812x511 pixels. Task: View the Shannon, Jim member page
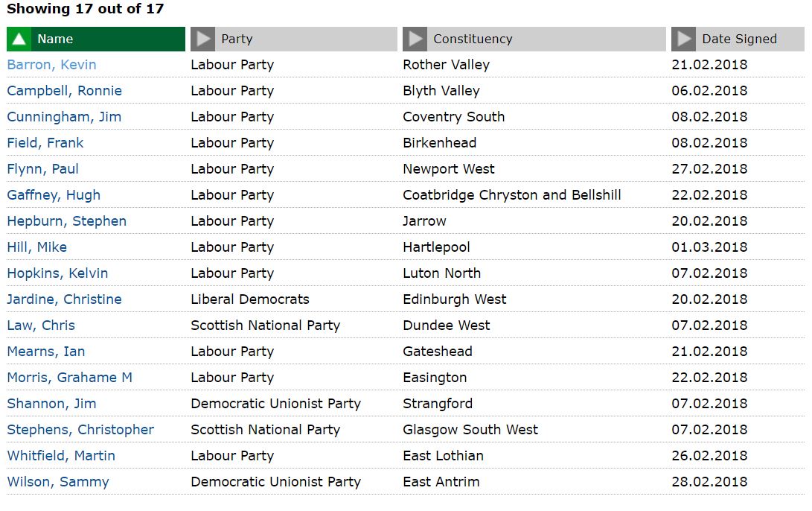coord(52,403)
